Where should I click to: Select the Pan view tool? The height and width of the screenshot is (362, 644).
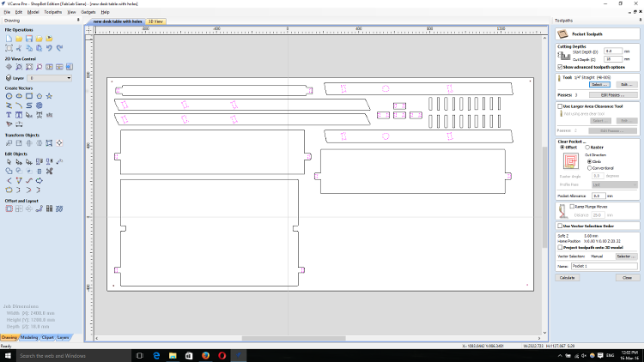point(9,67)
